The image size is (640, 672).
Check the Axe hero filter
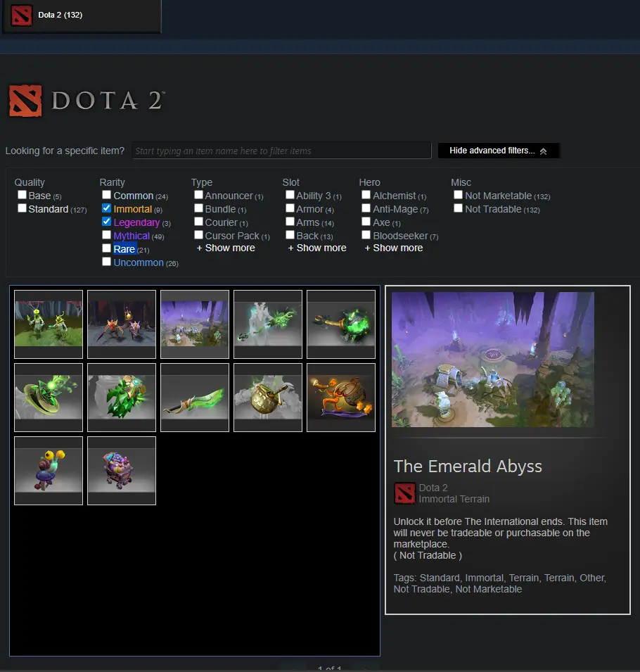[366, 222]
